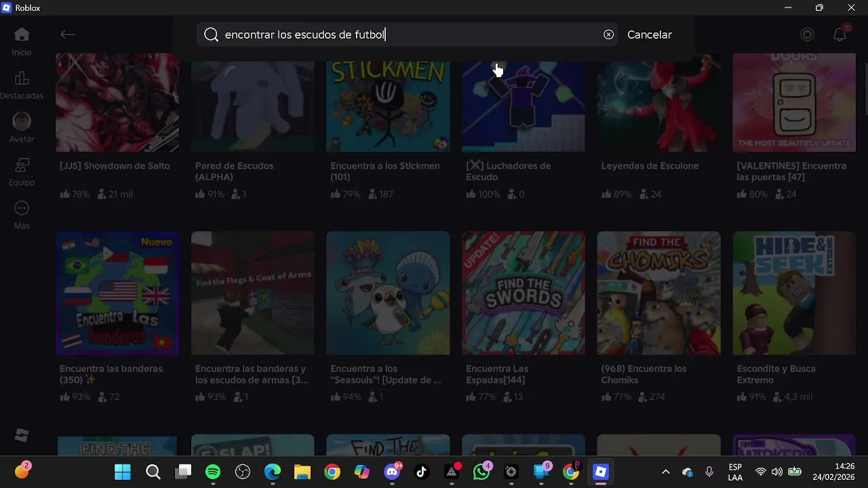Viewport: 868px width, 488px height.
Task: Click the title "Leyendas de Esculone"
Action: click(650, 166)
